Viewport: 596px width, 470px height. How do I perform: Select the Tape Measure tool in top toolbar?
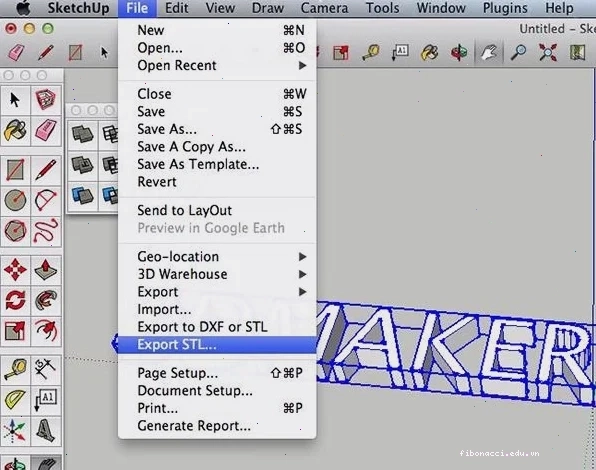coord(371,52)
